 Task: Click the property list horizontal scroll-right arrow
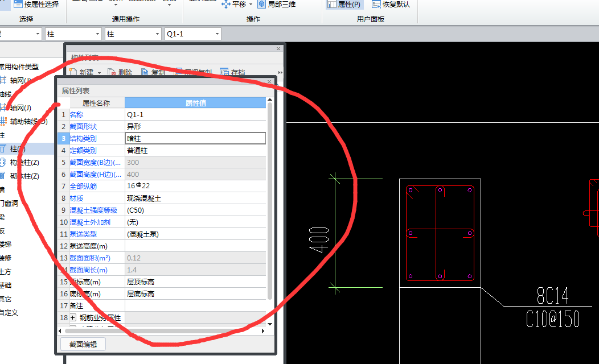tap(263, 331)
